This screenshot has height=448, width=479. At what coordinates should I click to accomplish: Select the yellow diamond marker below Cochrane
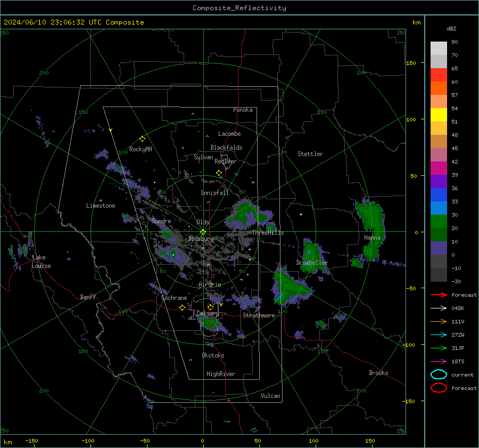click(182, 307)
